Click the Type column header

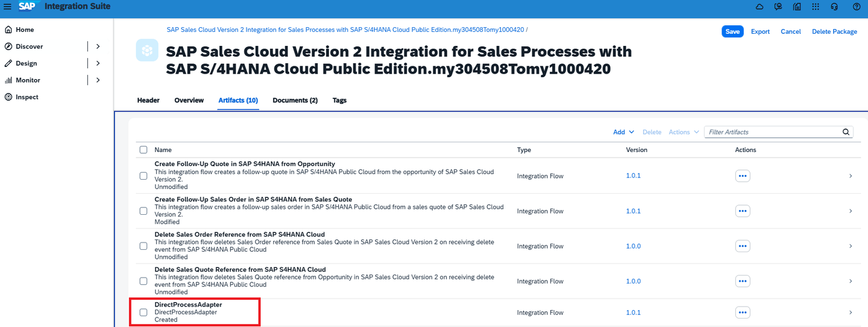pyautogui.click(x=524, y=150)
